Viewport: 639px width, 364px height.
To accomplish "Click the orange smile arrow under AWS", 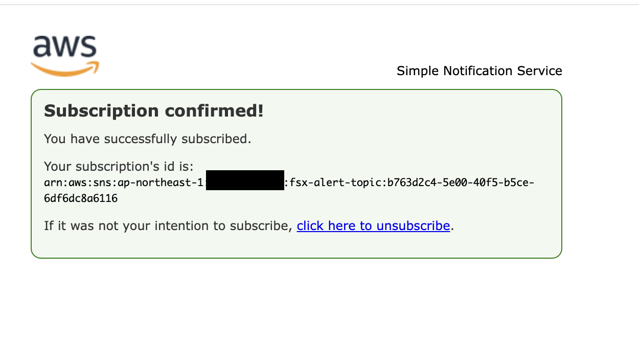I will click(x=65, y=71).
